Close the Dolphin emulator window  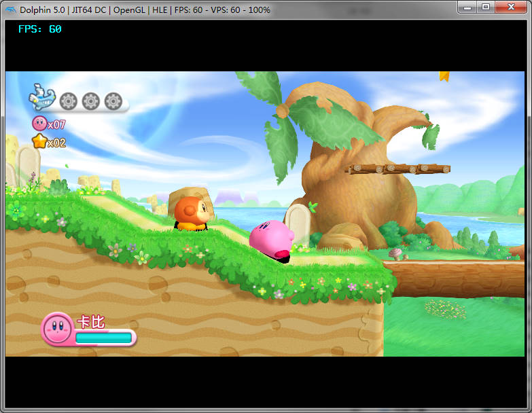511,7
